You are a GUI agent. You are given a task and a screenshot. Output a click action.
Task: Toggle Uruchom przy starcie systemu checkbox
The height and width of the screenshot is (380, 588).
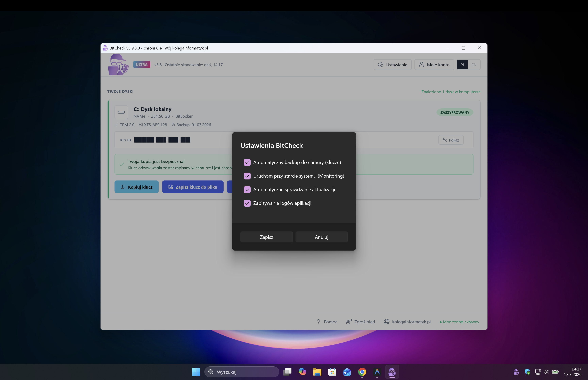coord(247,176)
